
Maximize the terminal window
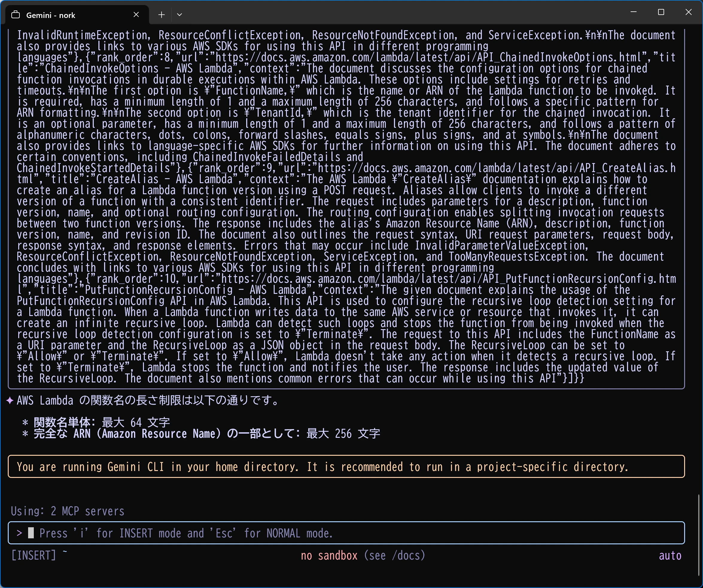click(661, 12)
